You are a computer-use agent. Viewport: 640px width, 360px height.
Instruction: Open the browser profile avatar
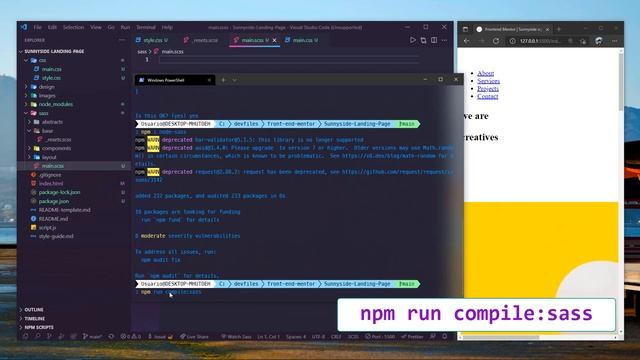tap(598, 41)
